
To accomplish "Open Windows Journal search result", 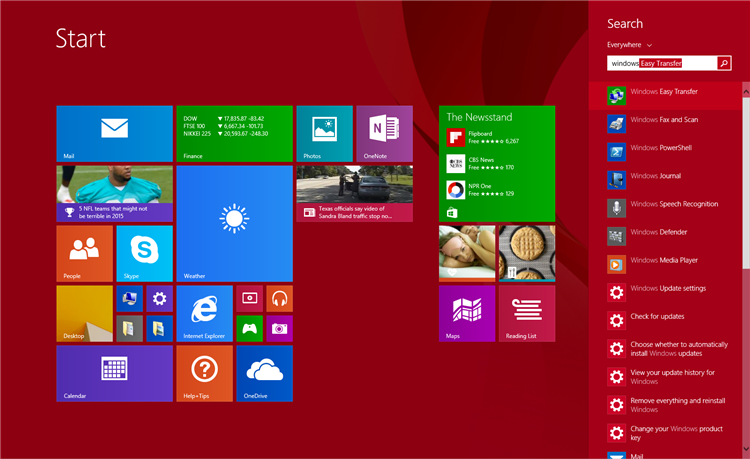I will coord(665,180).
